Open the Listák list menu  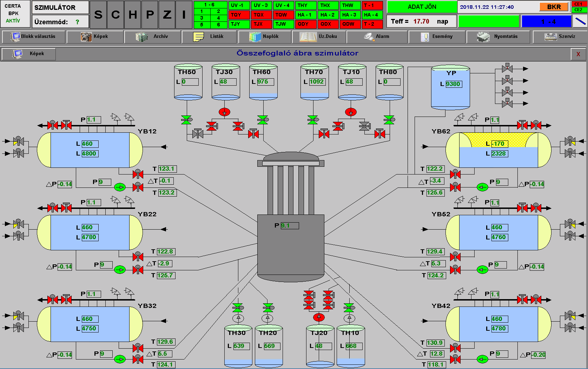[x=209, y=37]
